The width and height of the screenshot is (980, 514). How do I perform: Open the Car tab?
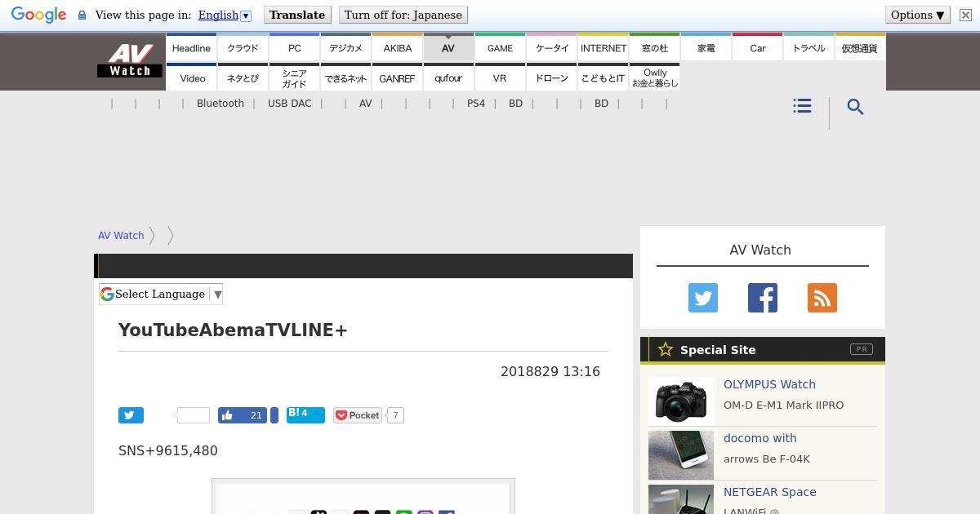757,48
